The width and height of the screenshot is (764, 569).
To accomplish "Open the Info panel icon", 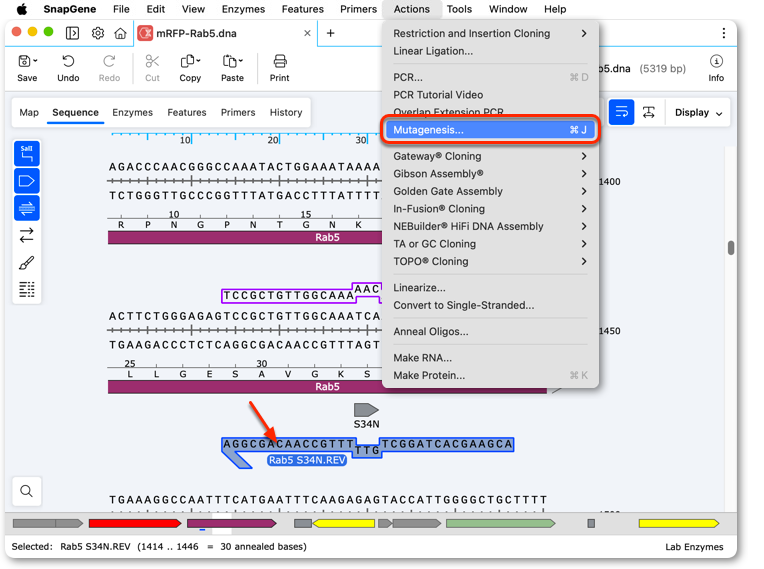I will pos(716,61).
